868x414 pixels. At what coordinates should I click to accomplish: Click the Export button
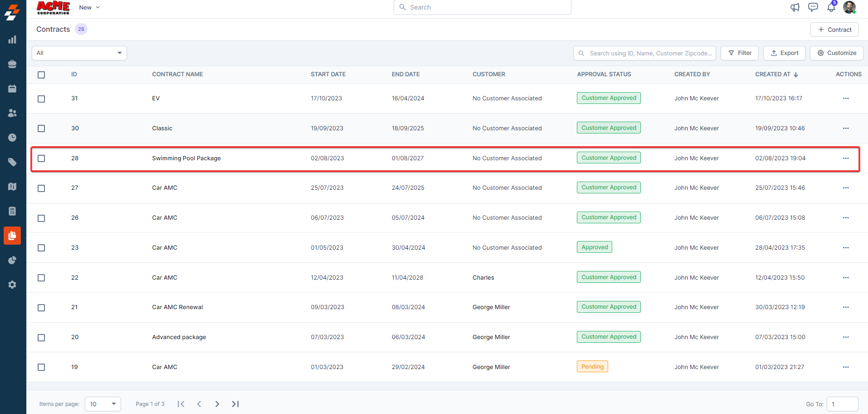[784, 53]
